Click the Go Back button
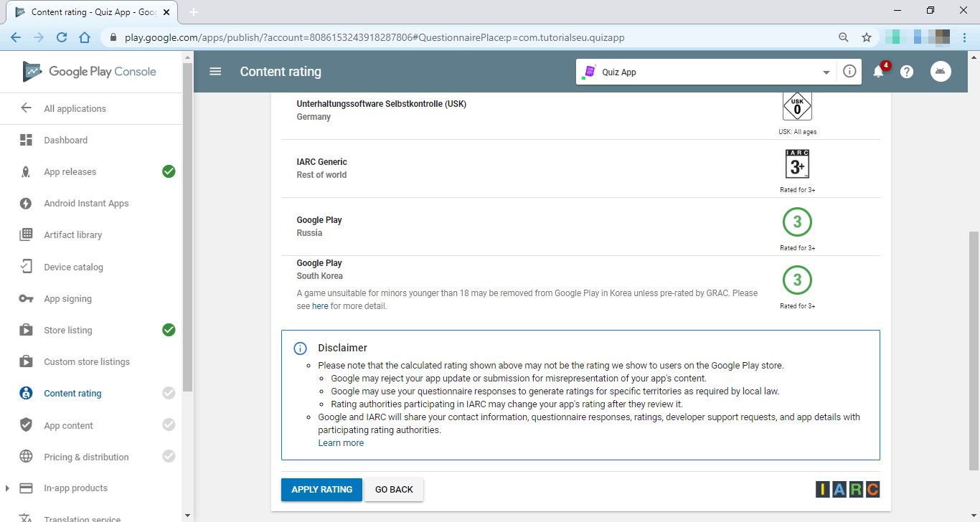The width and height of the screenshot is (980, 522). coord(394,490)
